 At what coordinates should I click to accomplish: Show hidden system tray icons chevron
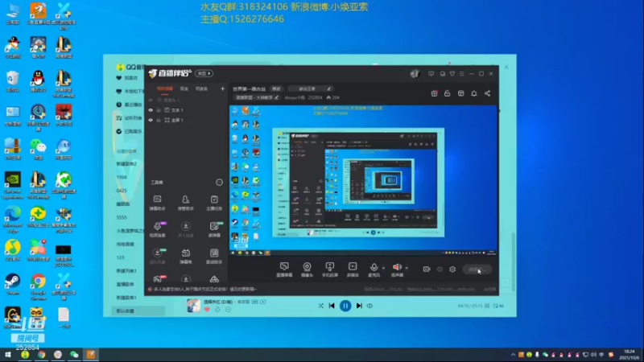[513, 355]
